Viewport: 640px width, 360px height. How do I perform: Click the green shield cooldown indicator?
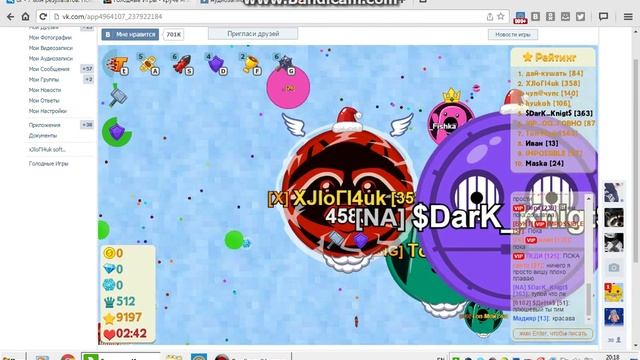(x=117, y=131)
